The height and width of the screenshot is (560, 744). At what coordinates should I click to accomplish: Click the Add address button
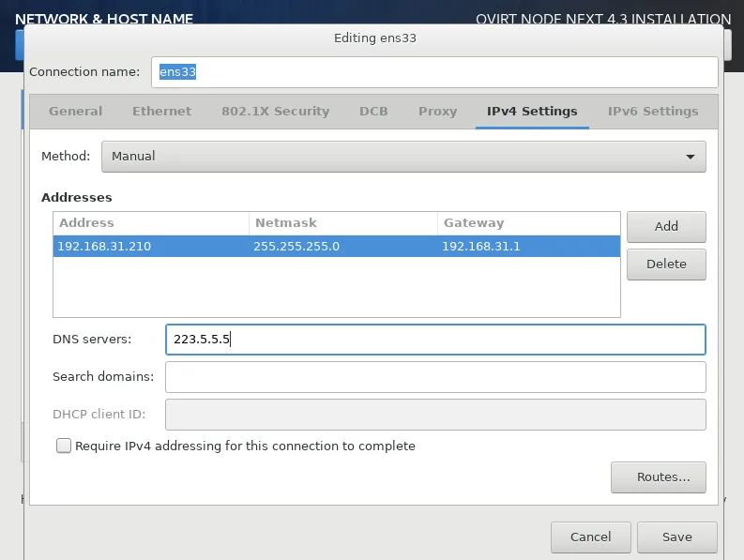click(666, 226)
